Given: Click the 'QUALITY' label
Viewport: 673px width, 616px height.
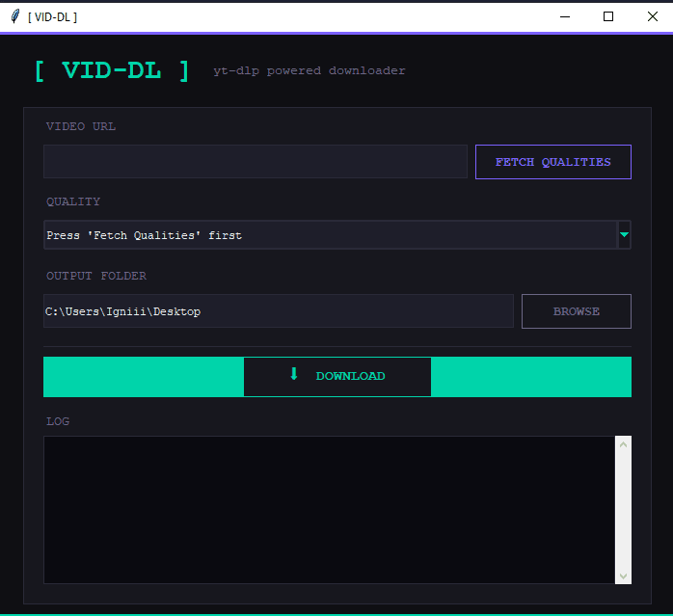Looking at the screenshot, I should pos(73,201).
